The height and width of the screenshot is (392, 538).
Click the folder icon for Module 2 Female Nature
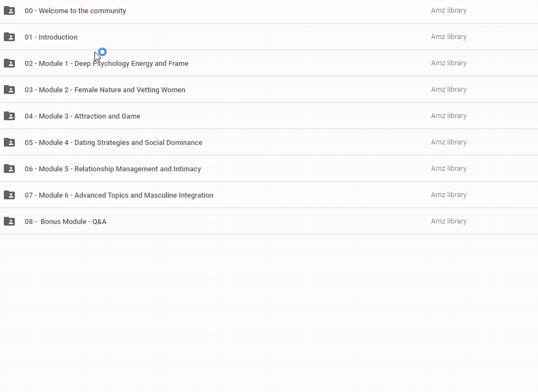pyautogui.click(x=9, y=89)
